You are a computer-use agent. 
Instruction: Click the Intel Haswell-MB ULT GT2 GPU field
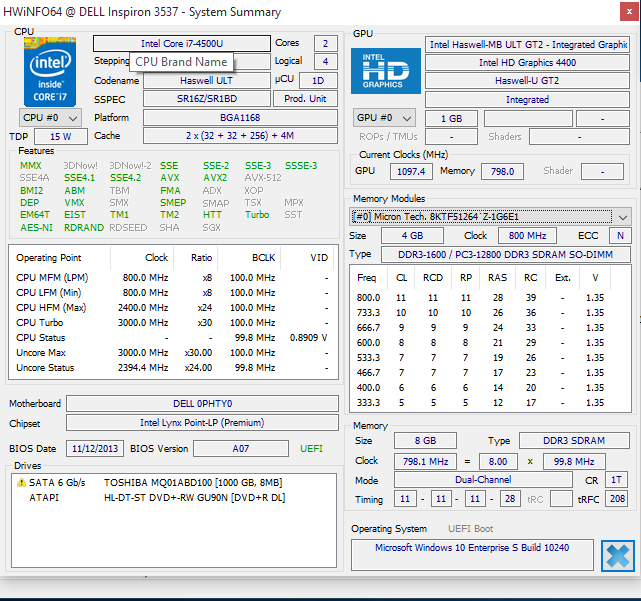(x=527, y=45)
